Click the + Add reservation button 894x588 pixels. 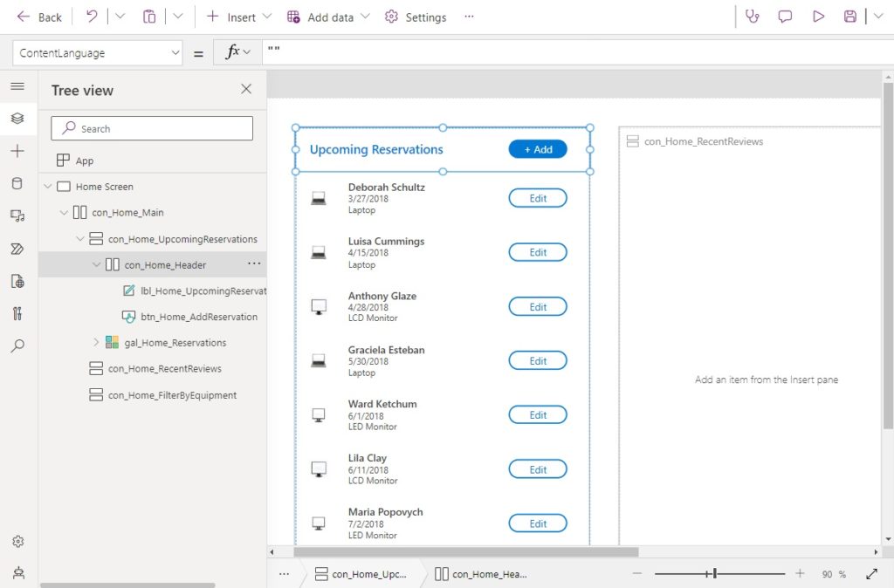(x=537, y=149)
